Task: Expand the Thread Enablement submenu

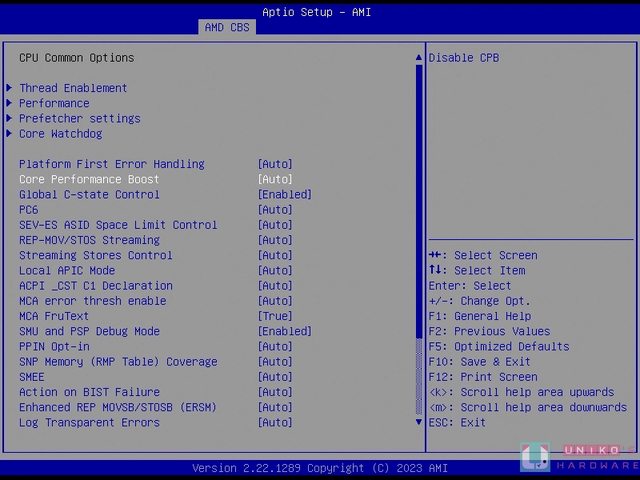Action: [x=73, y=88]
